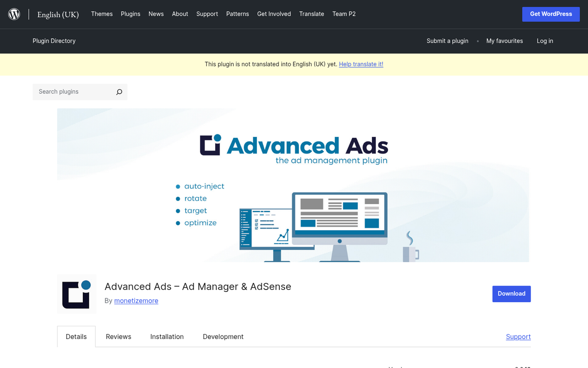This screenshot has height=368, width=588.
Task: Switch to the Installation tab
Action: tap(167, 337)
